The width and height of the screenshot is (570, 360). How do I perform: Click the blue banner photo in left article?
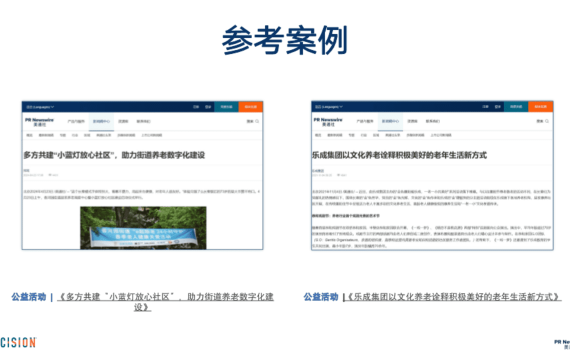tap(143, 228)
